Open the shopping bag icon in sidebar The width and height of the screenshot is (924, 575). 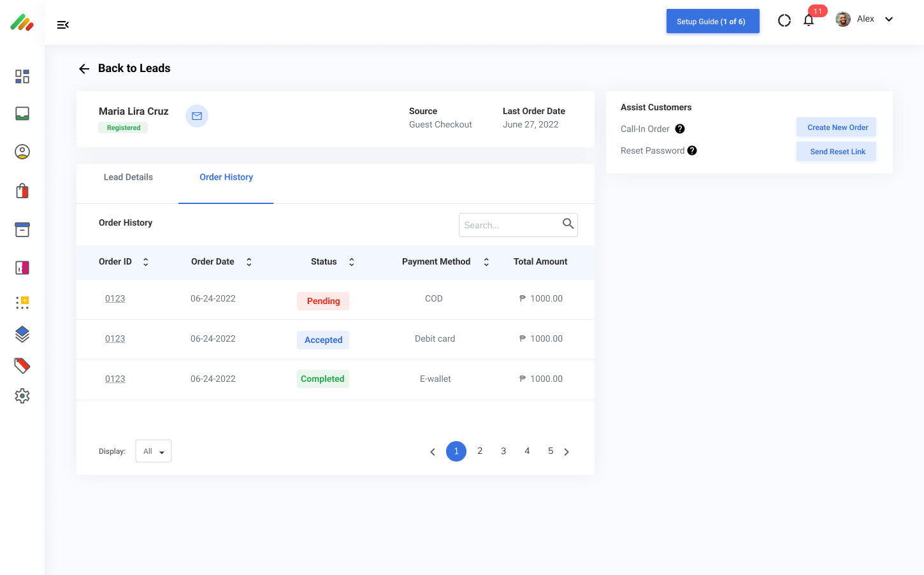point(22,191)
